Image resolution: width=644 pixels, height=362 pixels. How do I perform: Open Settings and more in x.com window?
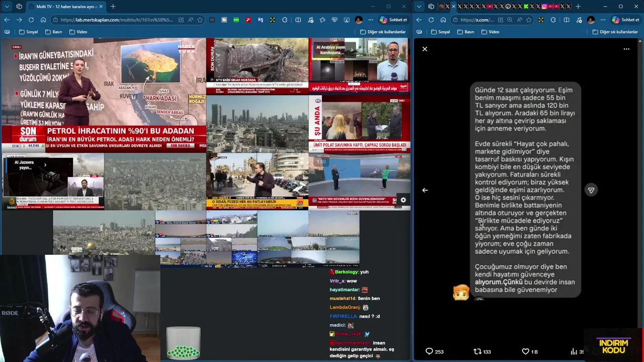tap(603, 20)
